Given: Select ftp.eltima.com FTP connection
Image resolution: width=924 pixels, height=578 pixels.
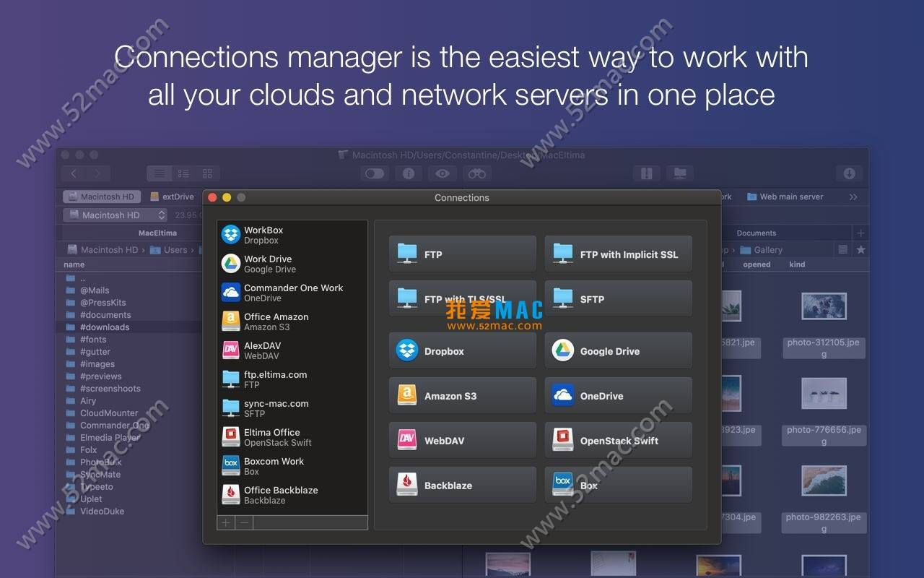Looking at the screenshot, I should click(x=292, y=379).
